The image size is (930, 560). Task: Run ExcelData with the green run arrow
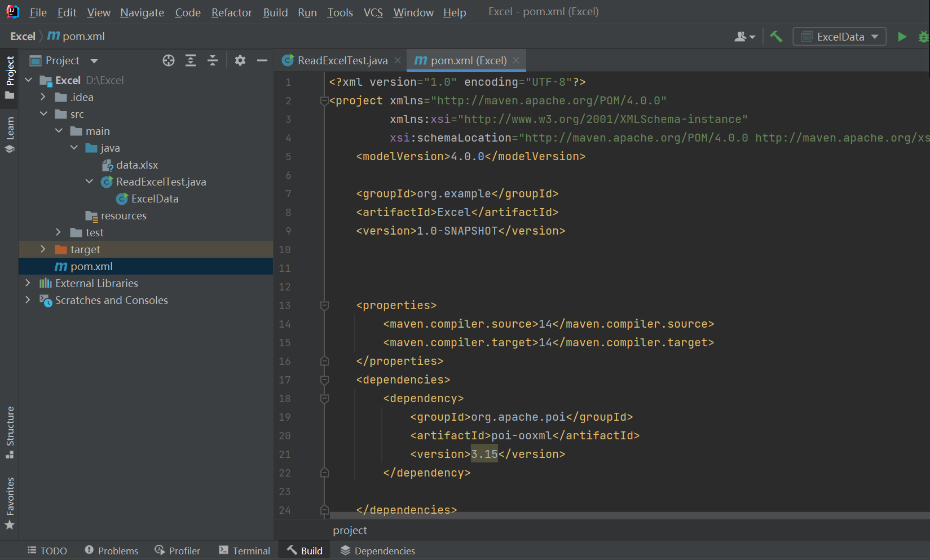click(x=902, y=36)
